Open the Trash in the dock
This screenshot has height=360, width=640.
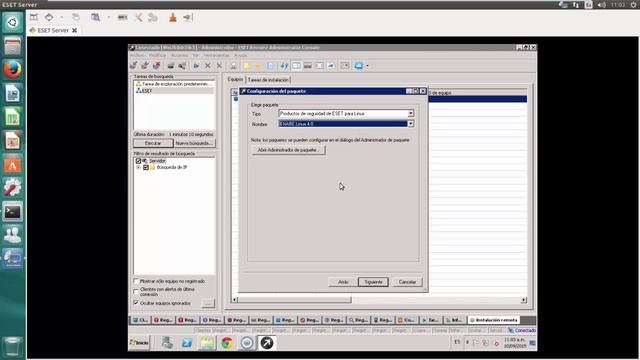pos(12,347)
